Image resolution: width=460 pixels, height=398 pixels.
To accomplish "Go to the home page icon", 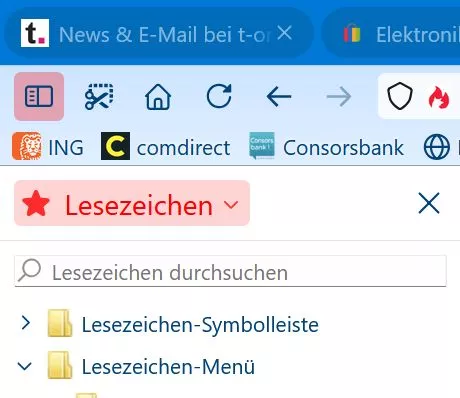I will (158, 97).
